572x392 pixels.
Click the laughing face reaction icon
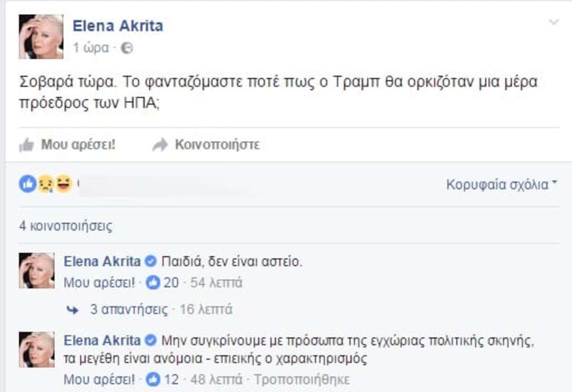(x=63, y=184)
